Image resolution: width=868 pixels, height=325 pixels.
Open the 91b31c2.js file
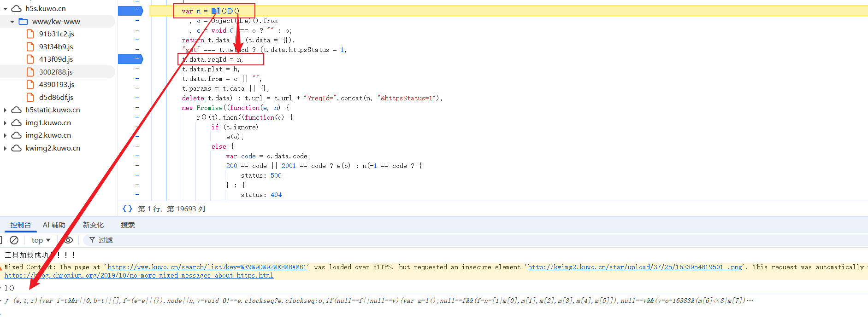pos(56,34)
